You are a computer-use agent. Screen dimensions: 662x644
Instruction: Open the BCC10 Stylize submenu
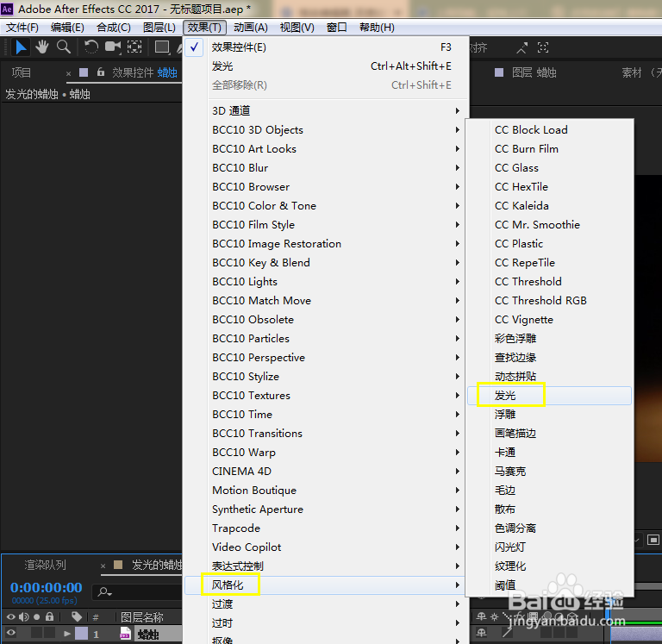(x=326, y=377)
